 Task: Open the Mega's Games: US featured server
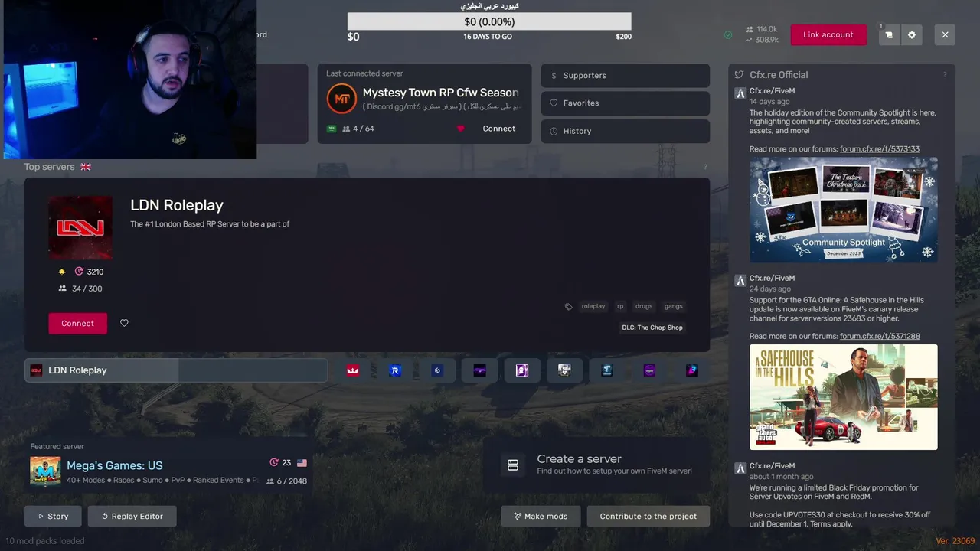click(168, 471)
